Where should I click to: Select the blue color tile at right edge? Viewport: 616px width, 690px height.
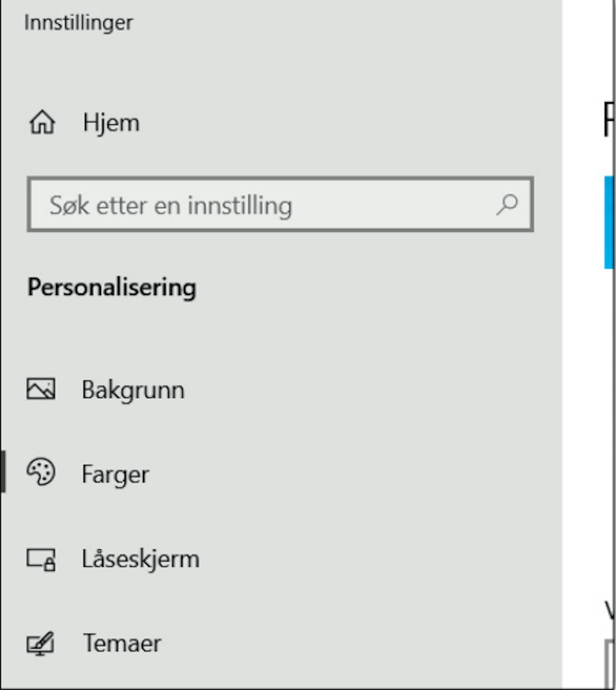(x=609, y=222)
